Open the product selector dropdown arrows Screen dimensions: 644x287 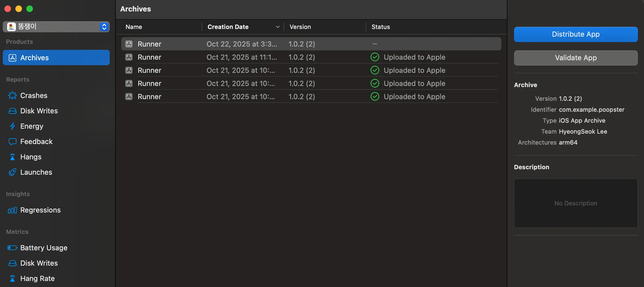(x=104, y=27)
